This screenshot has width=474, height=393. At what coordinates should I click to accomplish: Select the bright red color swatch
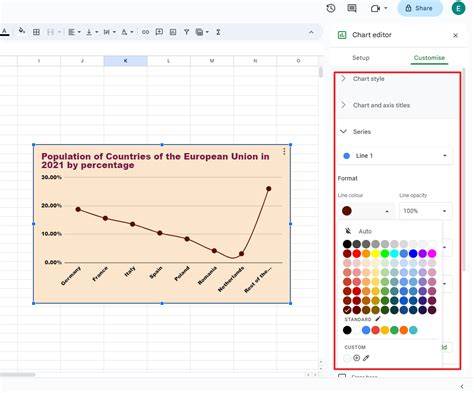357,254
